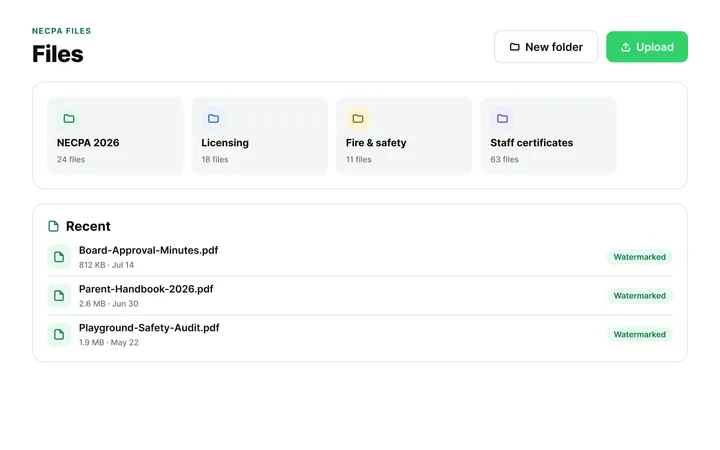The height and width of the screenshot is (450, 720).
Task: Click the Watermarked badge on Playground-Safety-Audit.pdf
Action: pyautogui.click(x=640, y=334)
